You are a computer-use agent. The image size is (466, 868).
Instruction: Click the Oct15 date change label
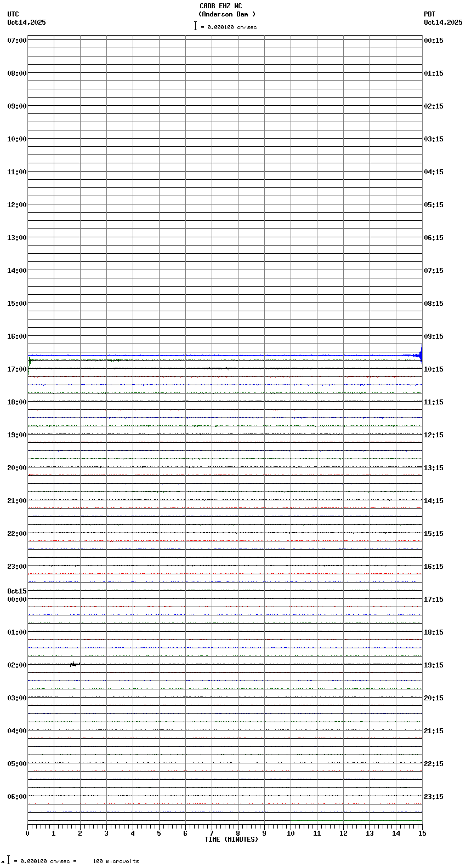tap(17, 591)
